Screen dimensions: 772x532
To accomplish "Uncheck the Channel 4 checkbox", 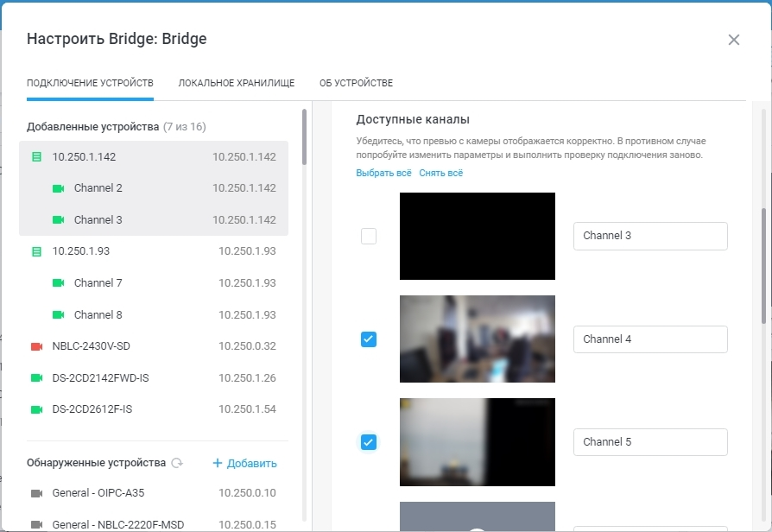I will (x=369, y=339).
